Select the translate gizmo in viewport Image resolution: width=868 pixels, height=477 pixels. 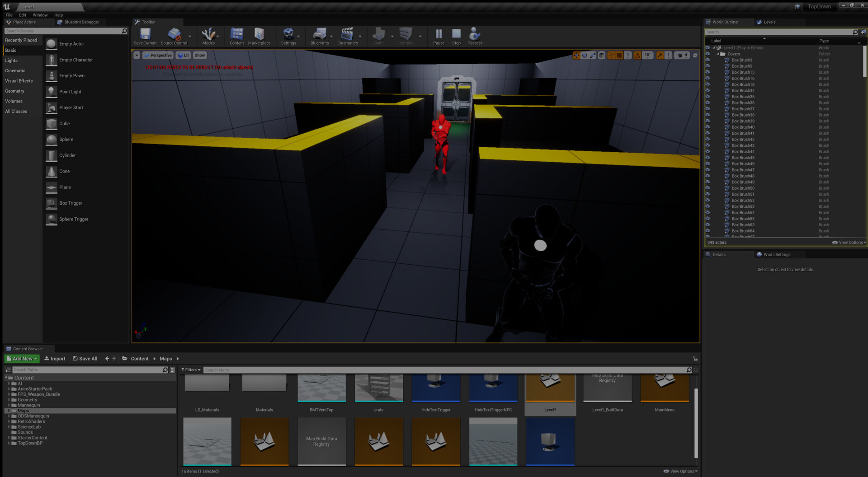pos(576,55)
